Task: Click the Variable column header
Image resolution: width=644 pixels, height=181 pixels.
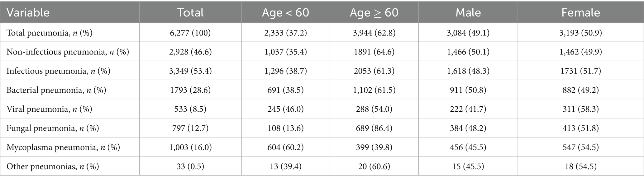Action: click(28, 12)
